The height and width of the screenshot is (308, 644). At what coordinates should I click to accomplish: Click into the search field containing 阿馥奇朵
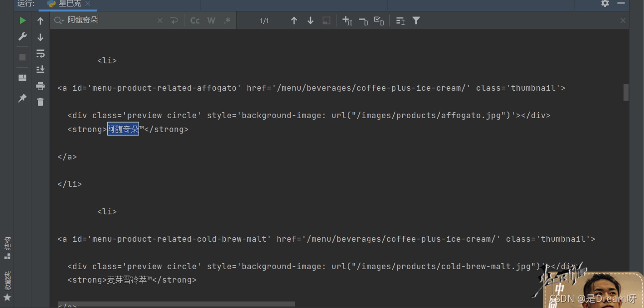[x=110, y=20]
